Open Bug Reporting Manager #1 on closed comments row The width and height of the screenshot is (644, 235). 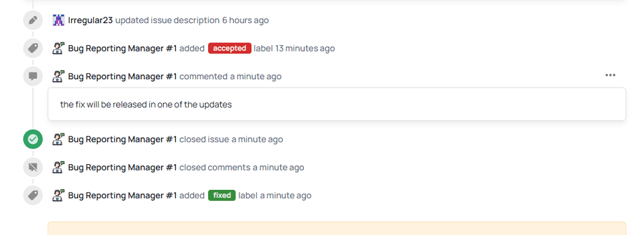122,167
